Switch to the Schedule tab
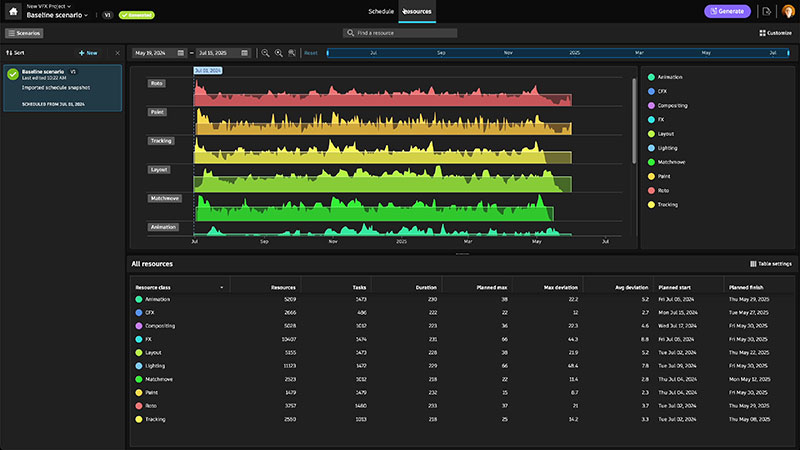This screenshot has height=450, width=800. (x=381, y=11)
